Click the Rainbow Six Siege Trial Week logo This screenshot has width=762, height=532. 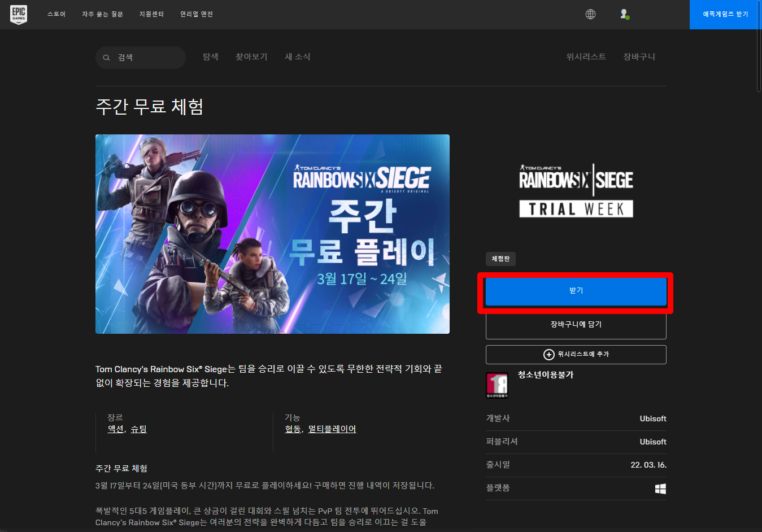(x=576, y=191)
